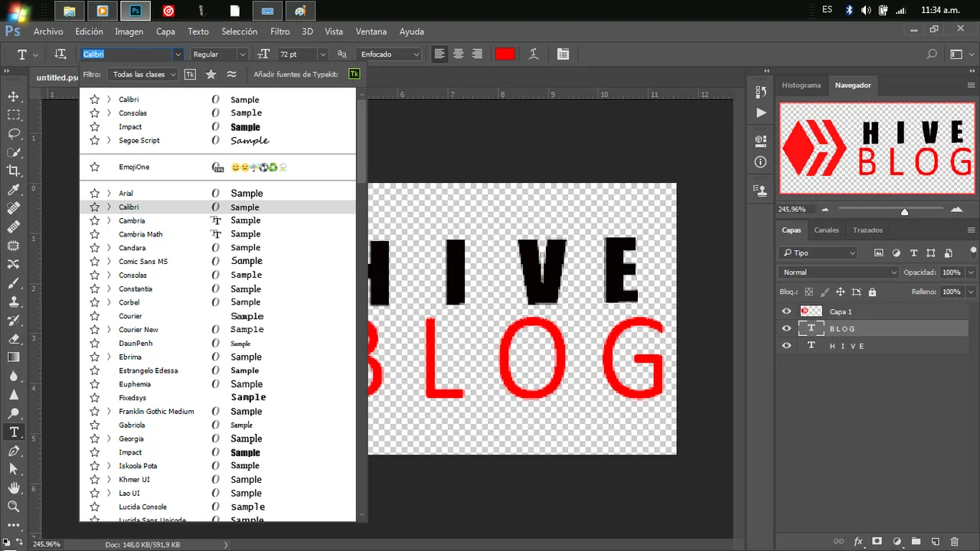Click the delete layer trash icon

[x=954, y=541]
